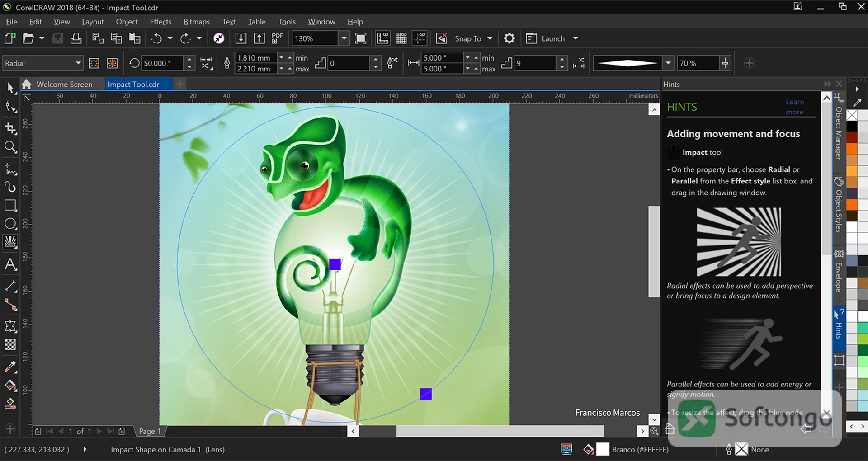This screenshot has height=461, width=868.
Task: Go to next page arrow
Action: click(99, 431)
